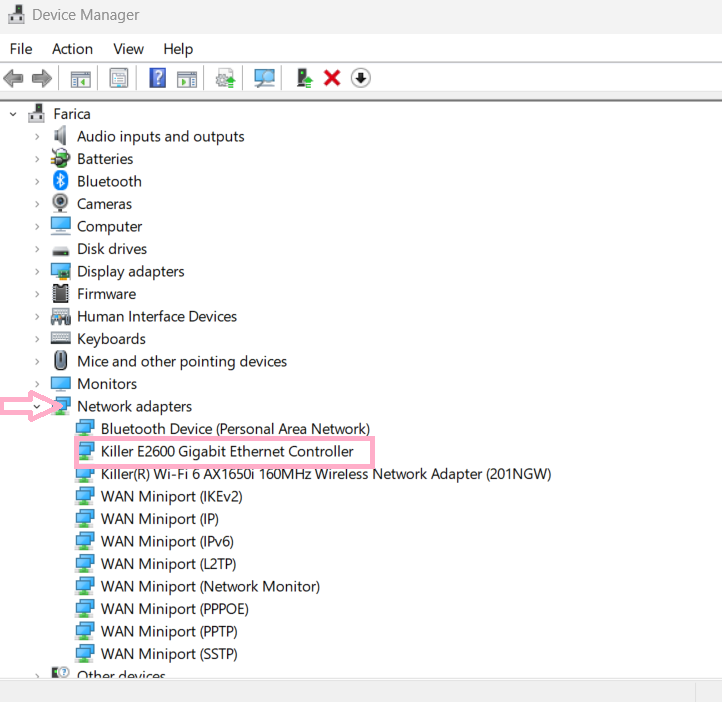722x702 pixels.
Task: Click the Bluetooth category icon
Action: [61, 181]
